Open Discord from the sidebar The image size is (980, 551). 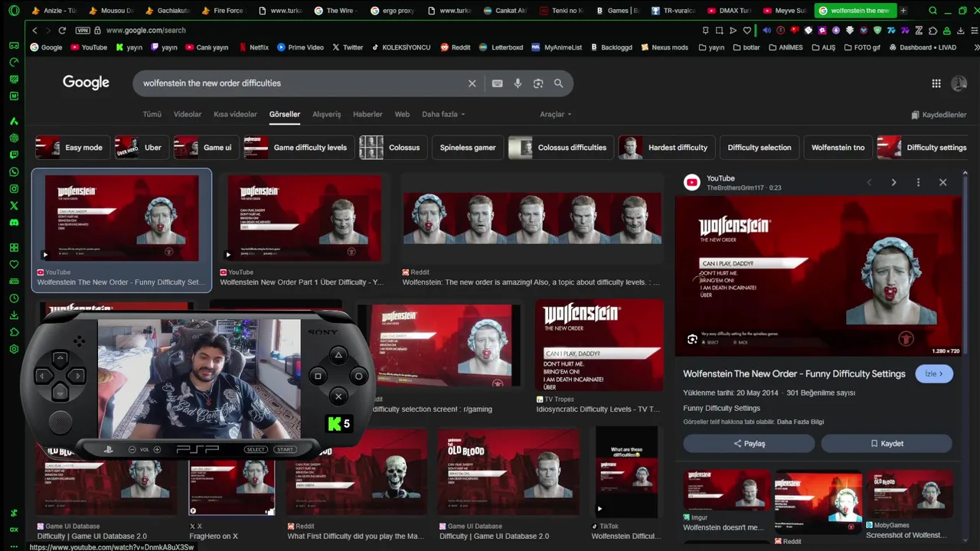coord(14,222)
